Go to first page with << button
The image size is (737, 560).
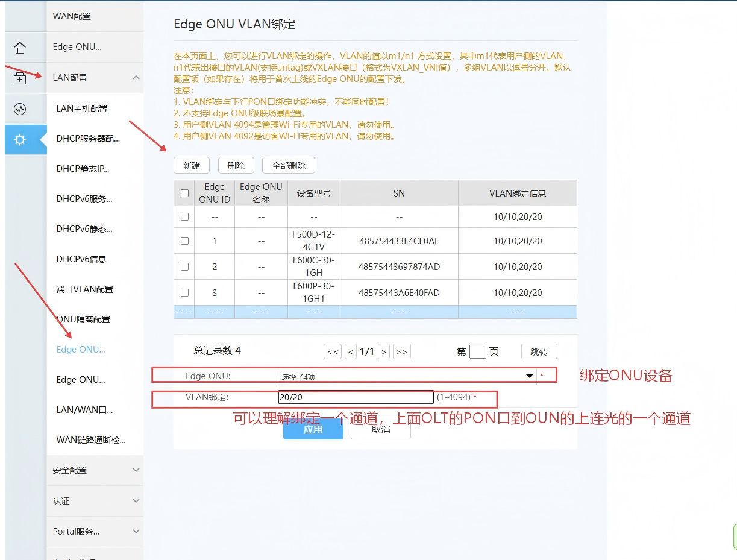pos(333,351)
